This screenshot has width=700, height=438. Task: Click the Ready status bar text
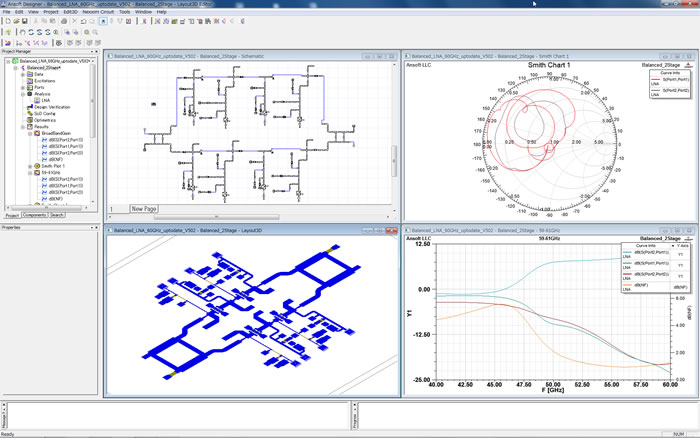click(8, 434)
